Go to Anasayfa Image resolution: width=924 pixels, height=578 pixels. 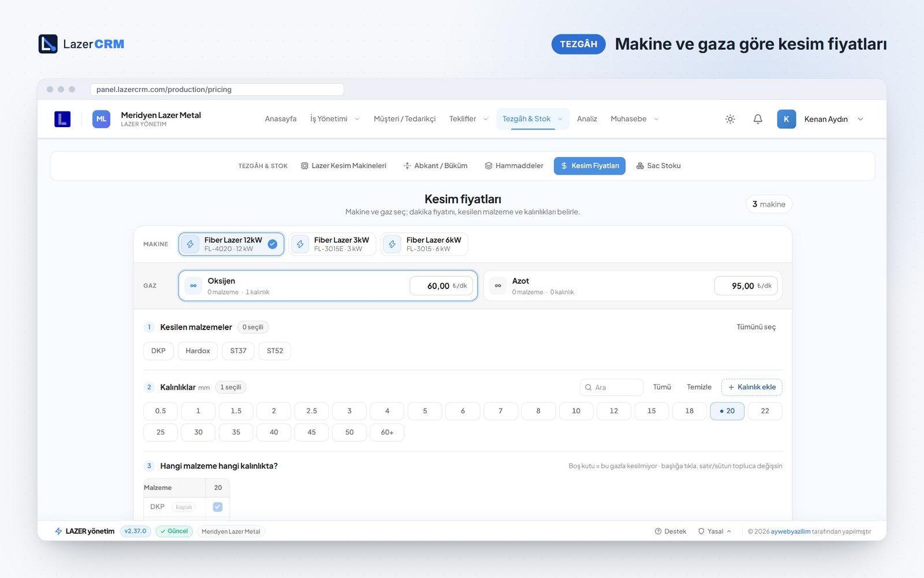click(281, 119)
